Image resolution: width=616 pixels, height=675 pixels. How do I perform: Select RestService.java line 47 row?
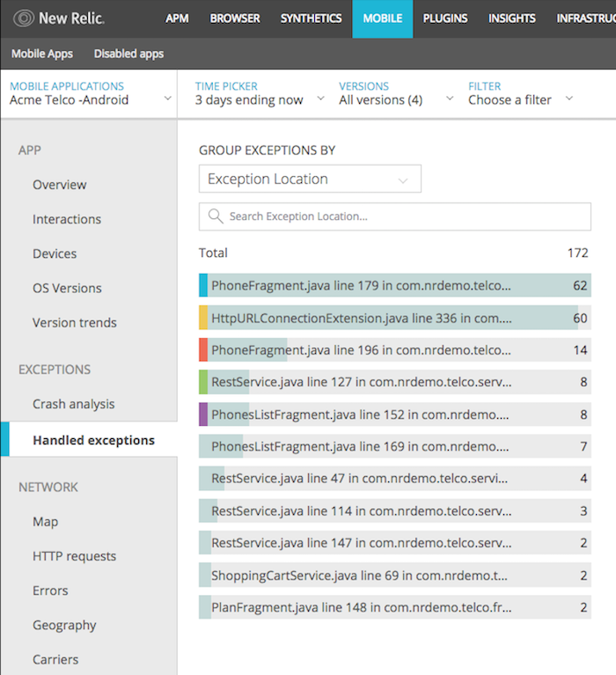click(395, 478)
